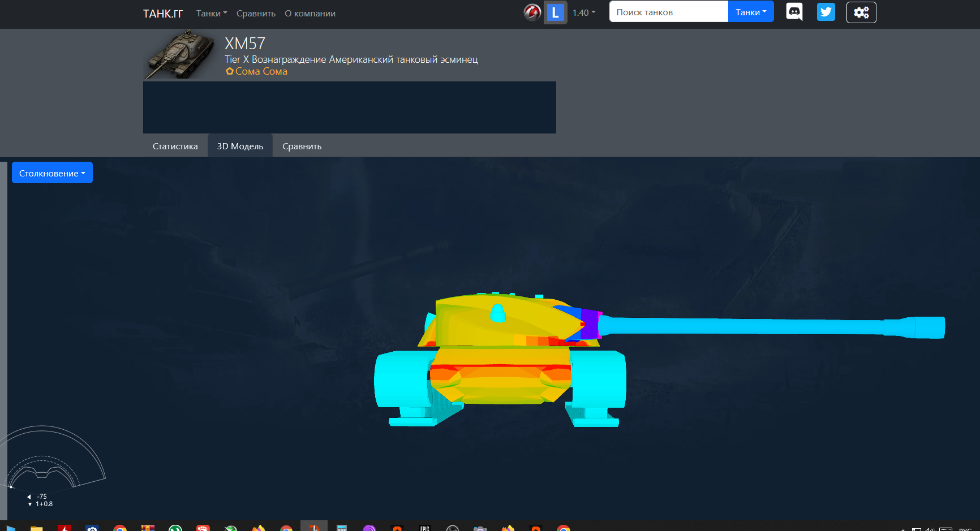The height and width of the screenshot is (531, 980).
Task: Click the World of Tanks Blitz logo icon
Action: pos(532,12)
